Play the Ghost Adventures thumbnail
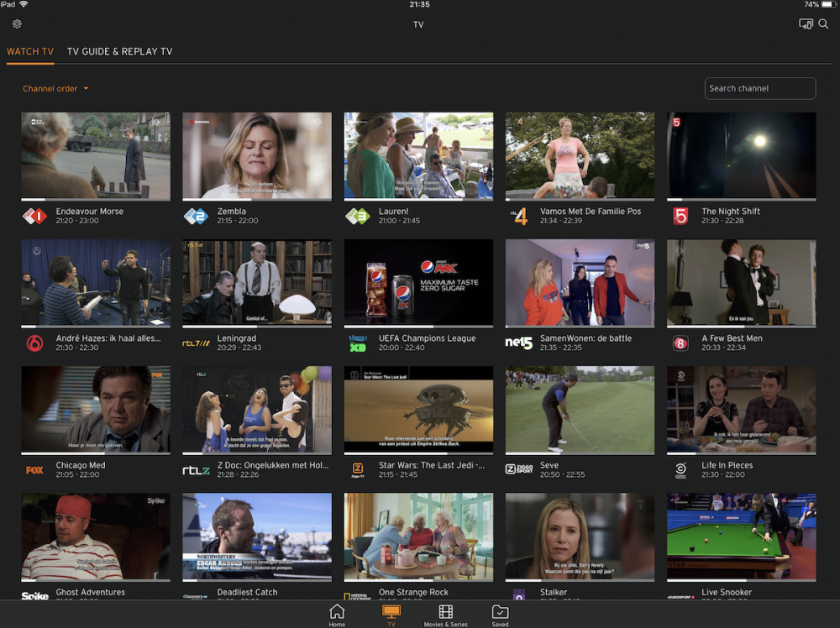The image size is (840, 628). (x=96, y=537)
